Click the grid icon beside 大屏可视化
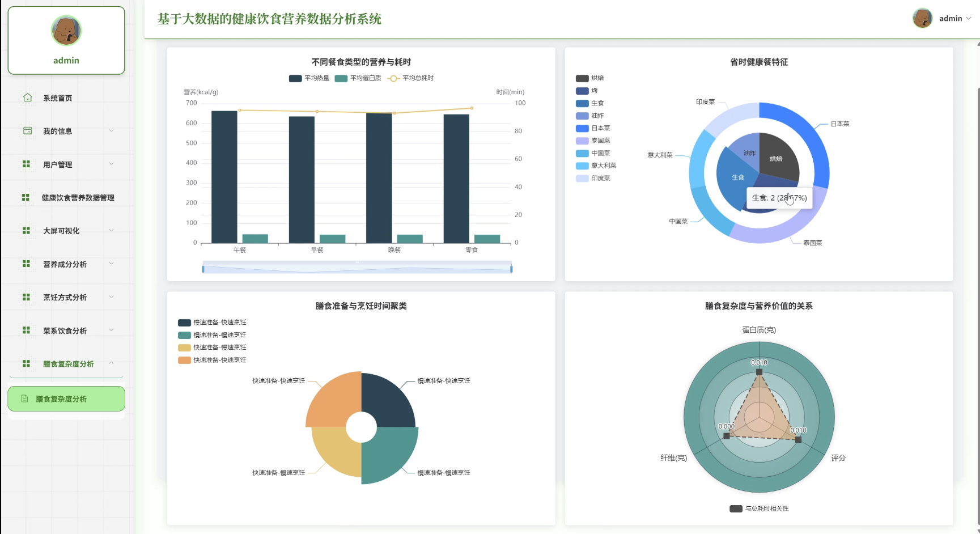Viewport: 980px width, 534px height. pyautogui.click(x=26, y=230)
